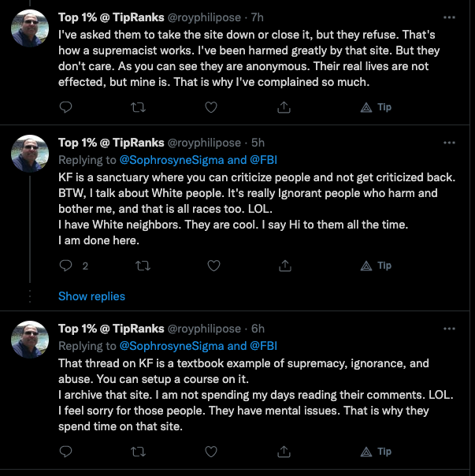Like the 7h tweet
Image resolution: width=475 pixels, height=476 pixels.
pyautogui.click(x=211, y=107)
